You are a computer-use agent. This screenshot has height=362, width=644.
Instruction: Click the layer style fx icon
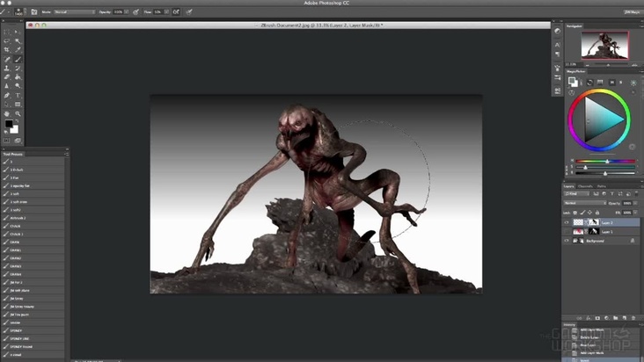[x=589, y=318]
